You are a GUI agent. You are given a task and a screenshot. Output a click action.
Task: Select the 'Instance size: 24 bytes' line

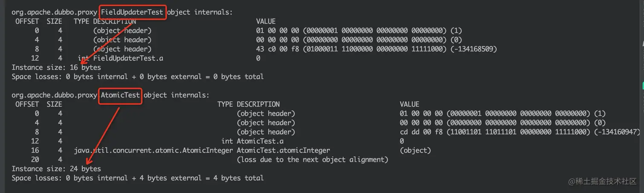click(x=56, y=169)
